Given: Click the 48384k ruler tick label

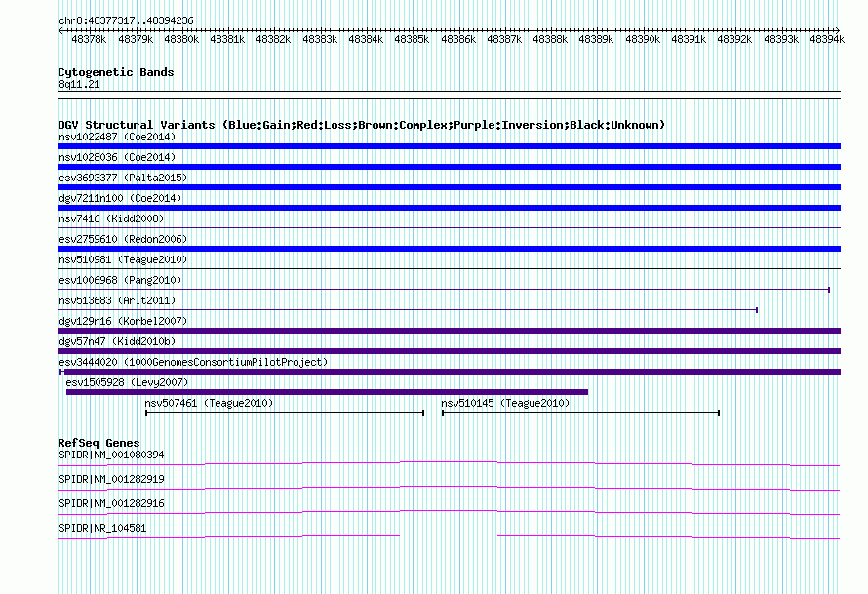Looking at the screenshot, I should (x=366, y=39).
